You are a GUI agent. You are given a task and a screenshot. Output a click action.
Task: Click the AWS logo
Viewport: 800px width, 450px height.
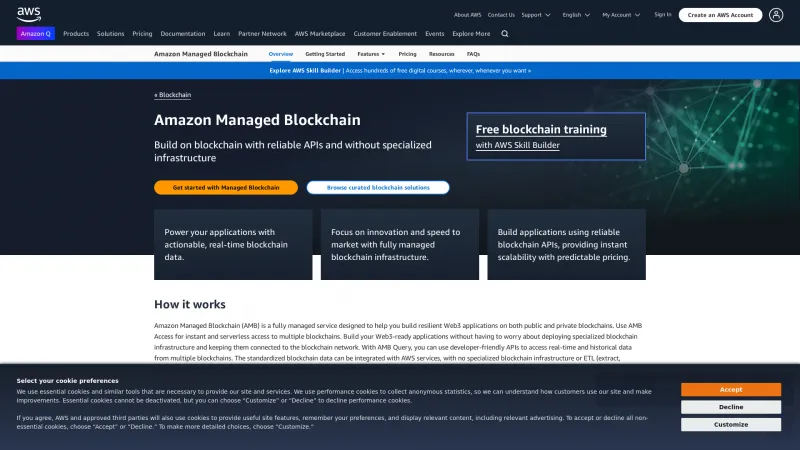point(29,14)
